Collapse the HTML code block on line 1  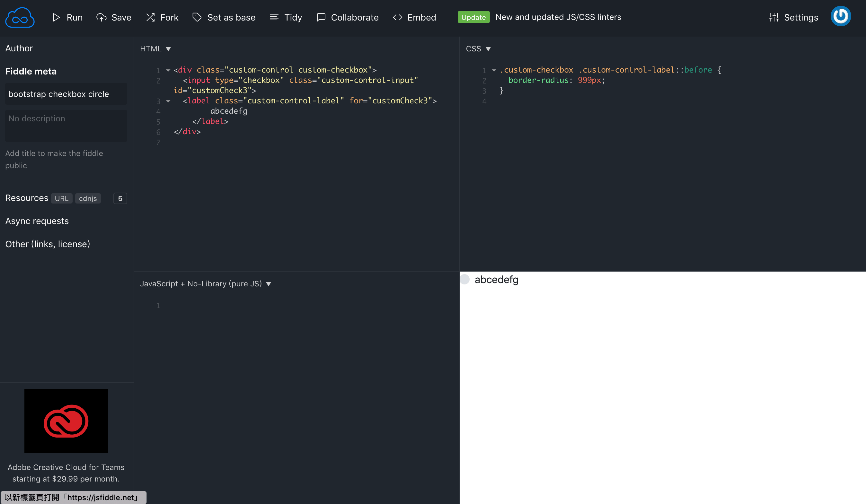[168, 70]
